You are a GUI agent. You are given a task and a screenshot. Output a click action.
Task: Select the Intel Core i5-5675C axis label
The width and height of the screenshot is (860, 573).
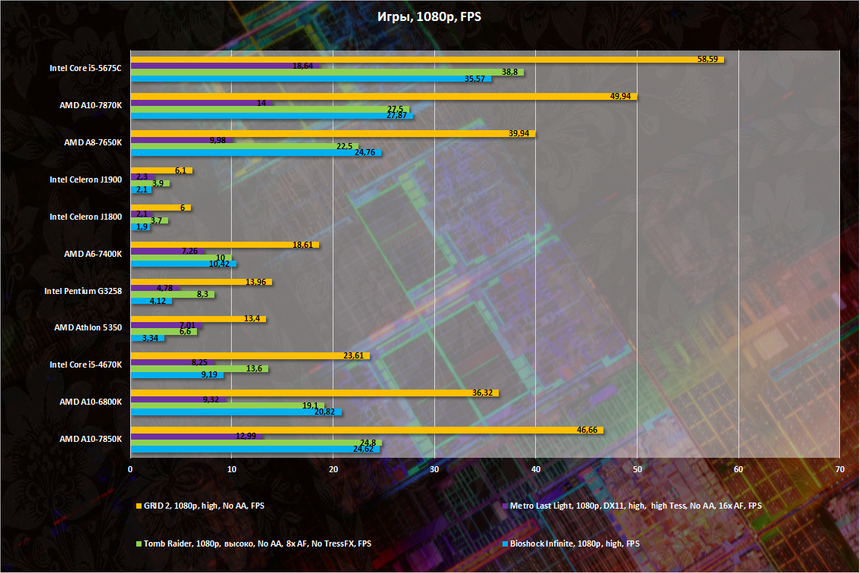click(85, 68)
